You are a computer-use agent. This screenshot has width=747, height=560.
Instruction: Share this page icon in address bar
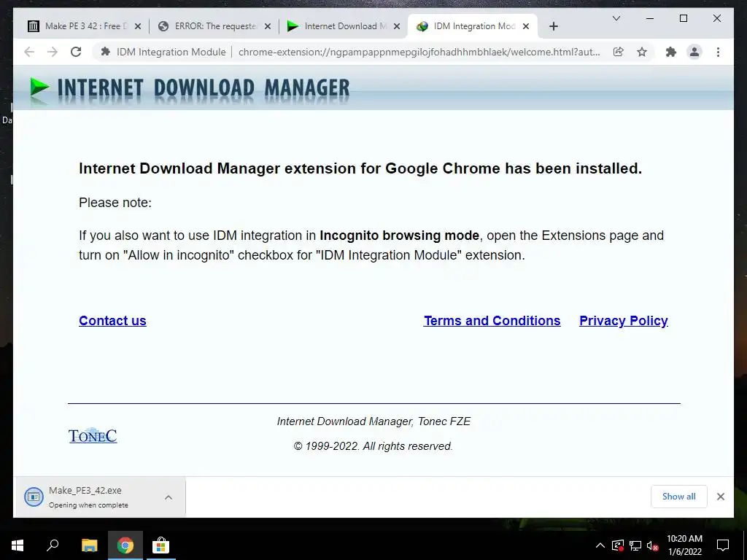point(619,52)
